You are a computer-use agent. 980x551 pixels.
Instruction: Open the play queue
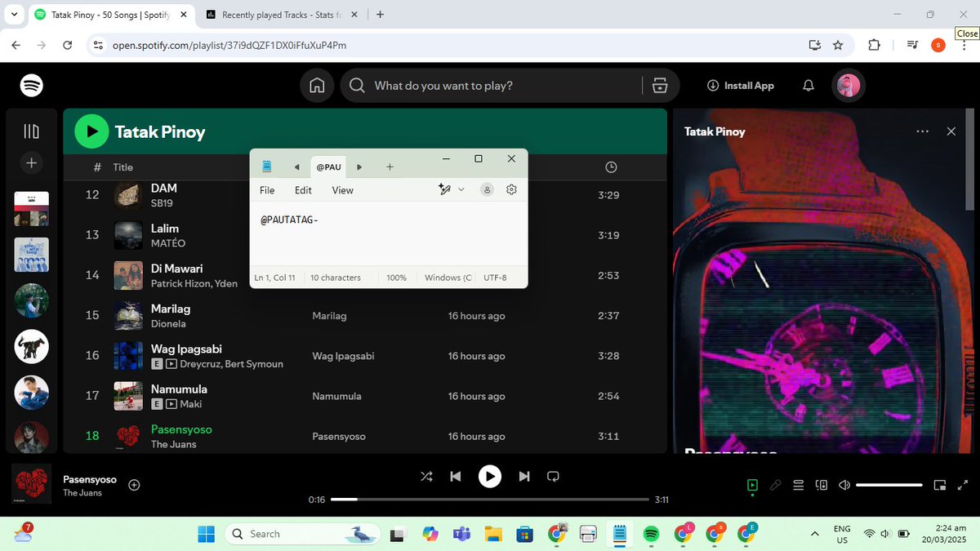(799, 485)
